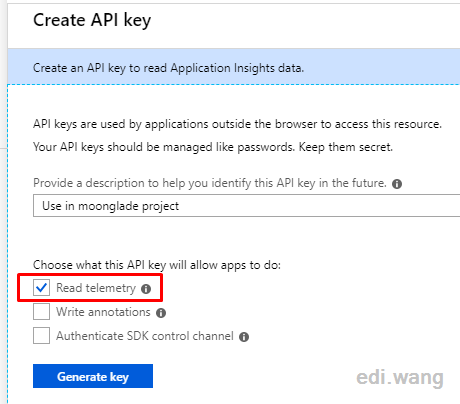This screenshot has height=404, width=460.
Task: Click the 'managed like passwords' warning line
Action: (213, 147)
